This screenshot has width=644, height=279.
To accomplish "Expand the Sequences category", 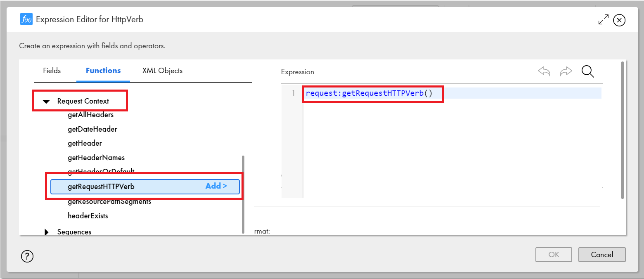I will [x=46, y=232].
